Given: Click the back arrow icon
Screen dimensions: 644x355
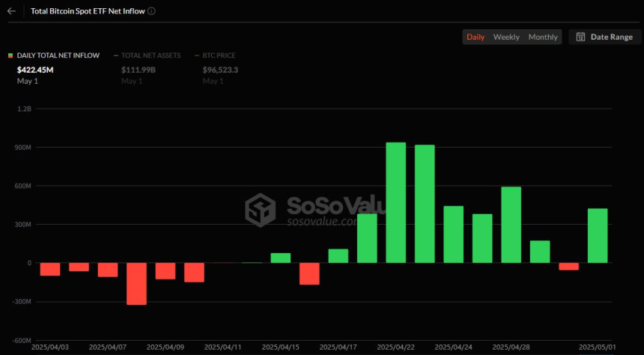Looking at the screenshot, I should [x=10, y=12].
